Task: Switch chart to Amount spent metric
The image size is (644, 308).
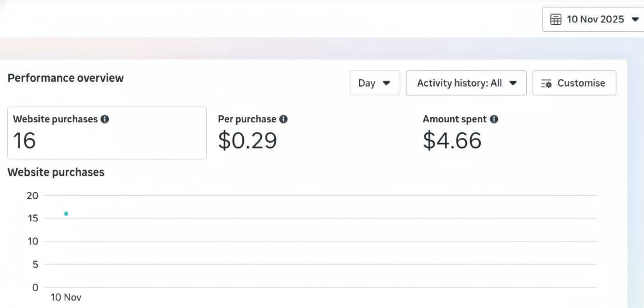Action: pos(454,119)
